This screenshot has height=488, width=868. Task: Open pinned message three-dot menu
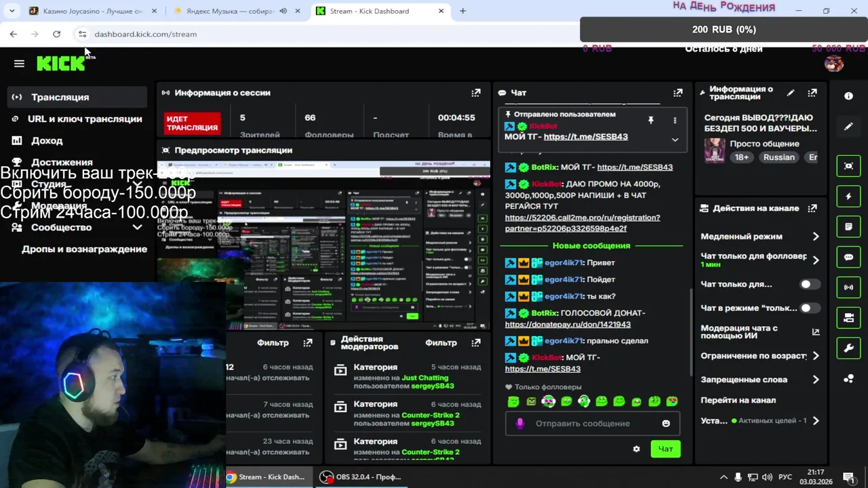pyautogui.click(x=675, y=120)
